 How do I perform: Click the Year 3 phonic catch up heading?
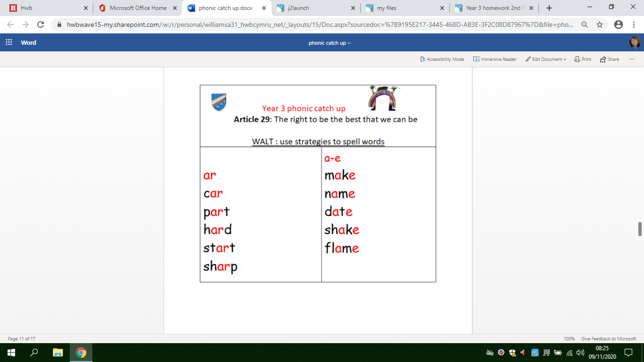304,108
